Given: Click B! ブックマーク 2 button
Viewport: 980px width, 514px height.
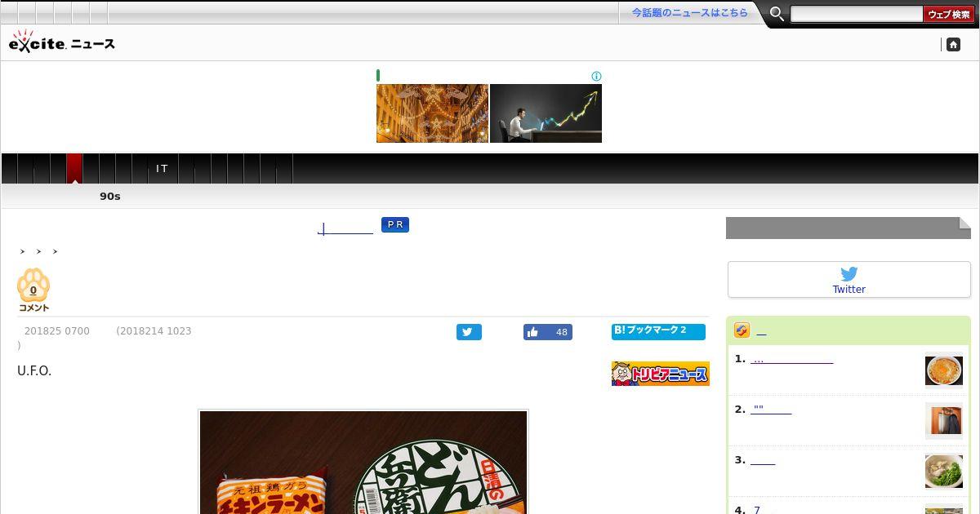Looking at the screenshot, I should (658, 331).
